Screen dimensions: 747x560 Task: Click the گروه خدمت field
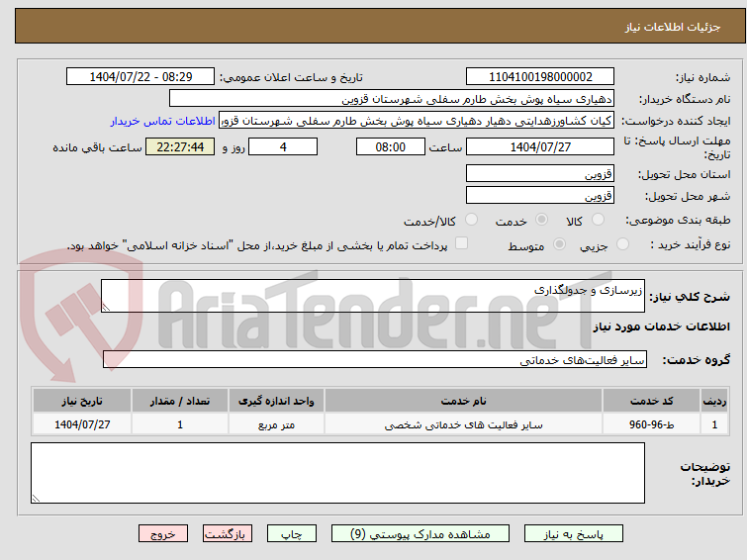(x=374, y=359)
